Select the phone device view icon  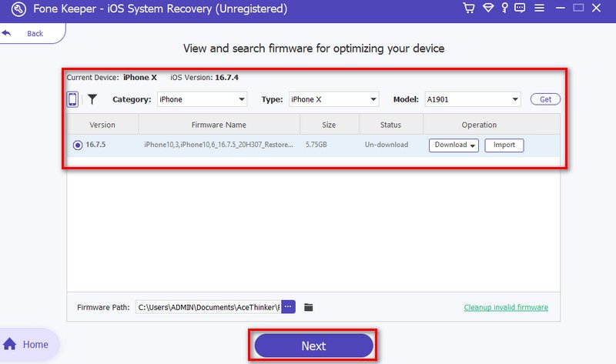pyautogui.click(x=72, y=99)
